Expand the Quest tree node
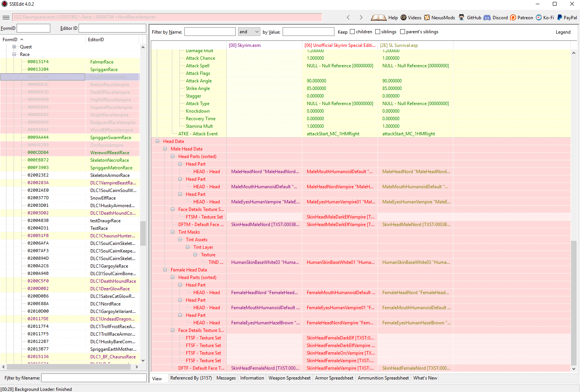 [x=14, y=47]
